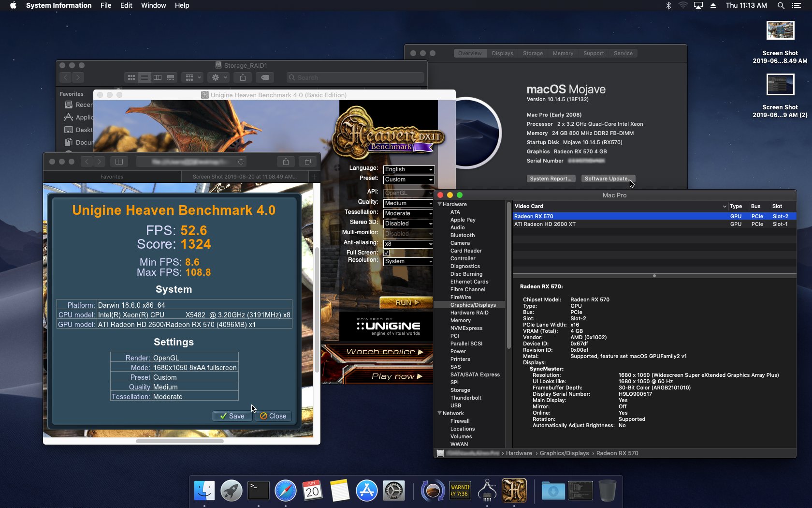Open Spotlight search in menu bar
Image resolution: width=812 pixels, height=508 pixels.
(x=781, y=5)
